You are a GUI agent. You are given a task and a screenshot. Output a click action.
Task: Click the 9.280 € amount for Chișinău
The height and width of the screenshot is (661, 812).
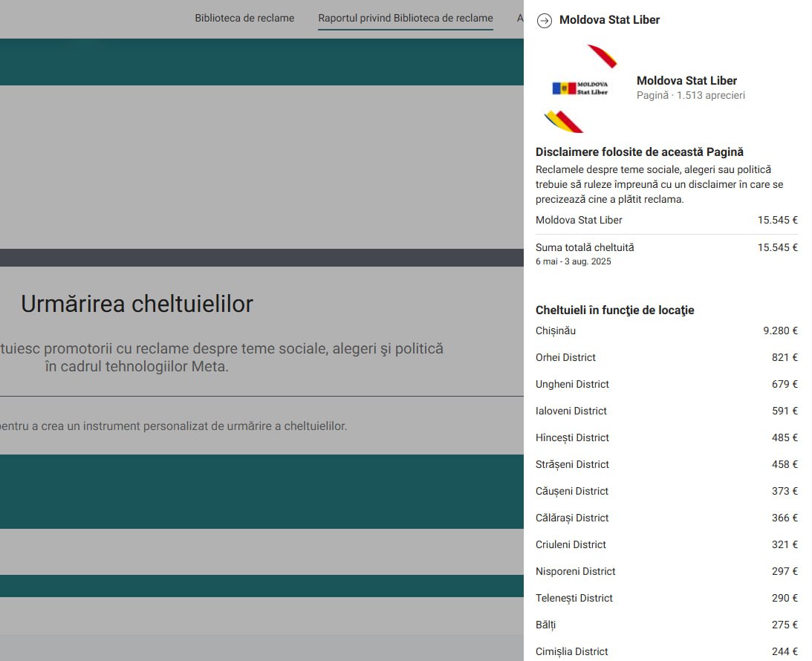780,330
